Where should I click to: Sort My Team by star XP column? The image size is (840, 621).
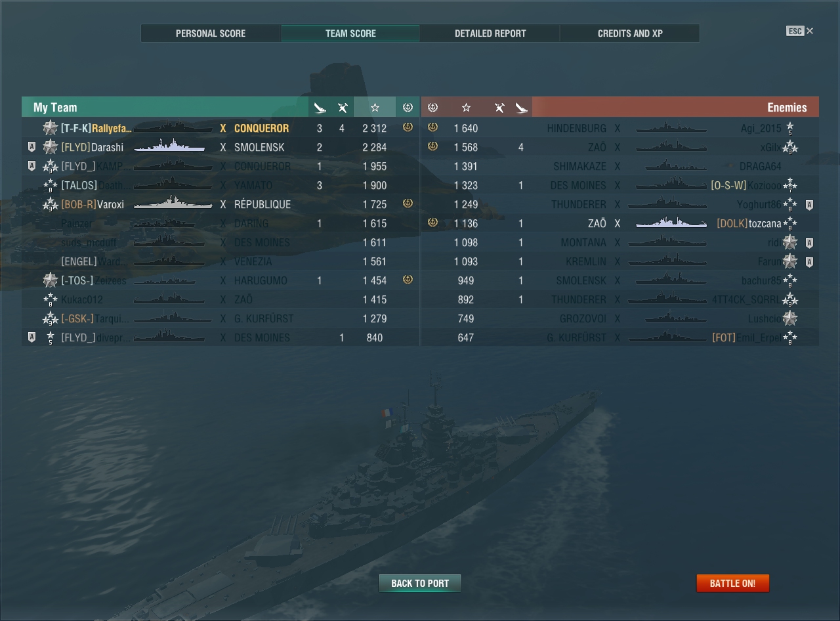(375, 108)
